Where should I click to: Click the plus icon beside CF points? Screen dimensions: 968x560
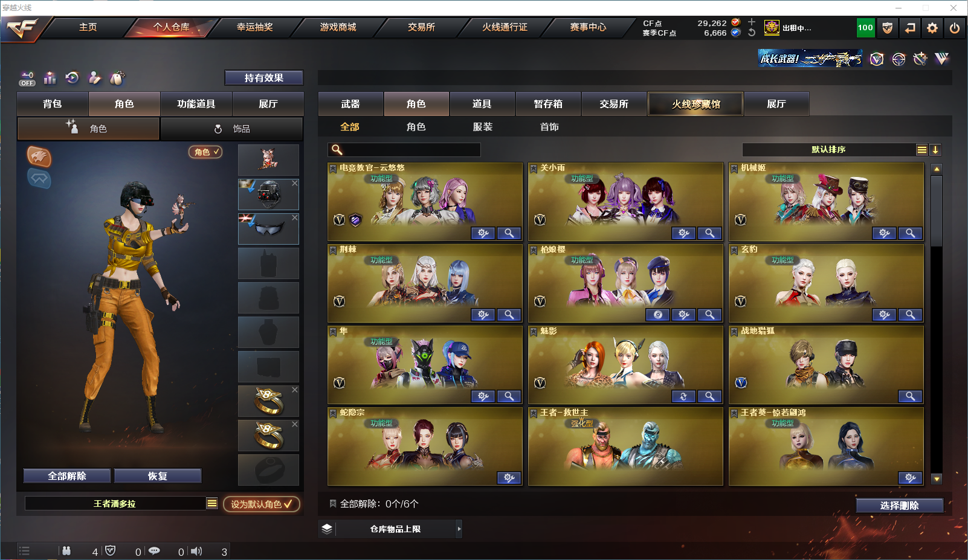pos(752,22)
